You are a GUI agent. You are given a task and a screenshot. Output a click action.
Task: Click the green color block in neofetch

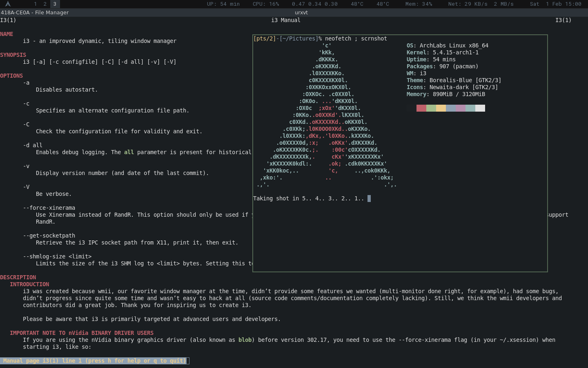[431, 108]
